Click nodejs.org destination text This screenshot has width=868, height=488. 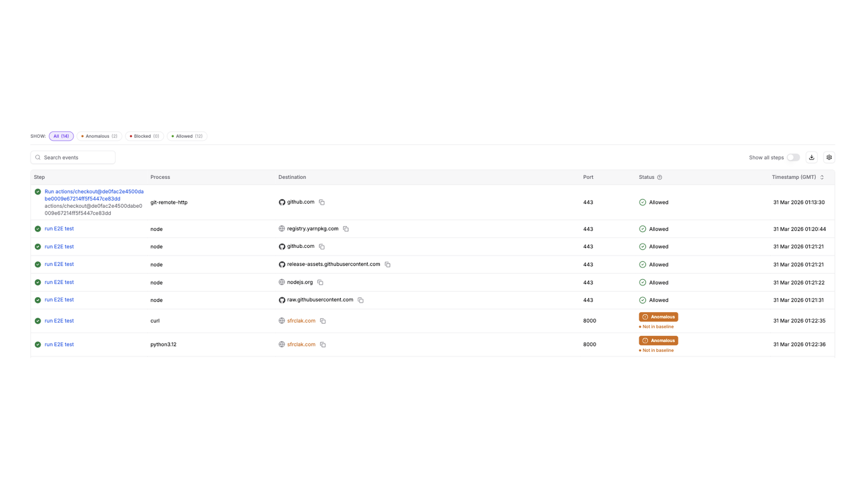click(300, 282)
